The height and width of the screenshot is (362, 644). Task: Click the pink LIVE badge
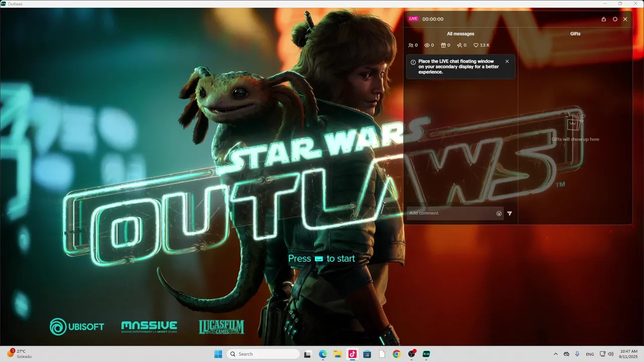pyautogui.click(x=413, y=19)
